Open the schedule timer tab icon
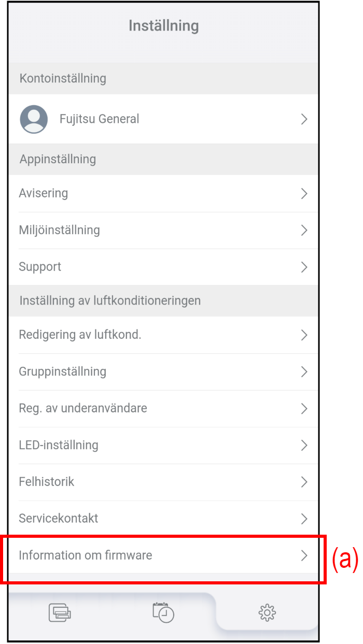 (x=163, y=612)
